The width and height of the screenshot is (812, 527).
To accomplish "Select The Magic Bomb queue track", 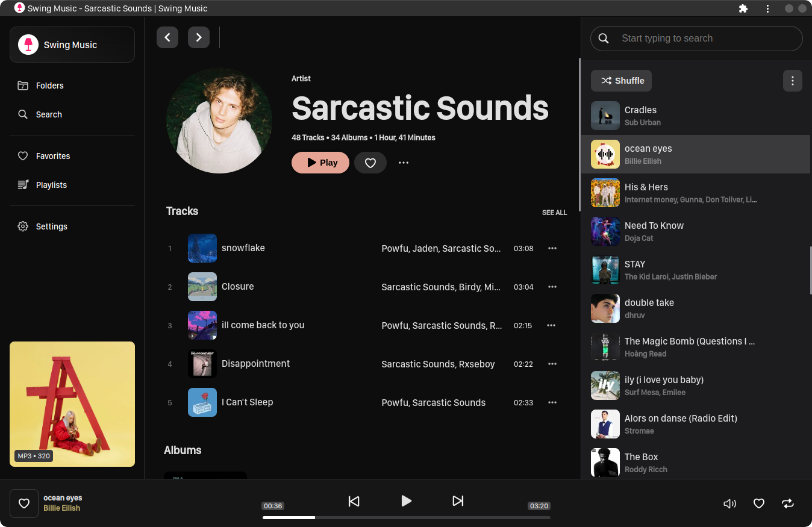I will click(696, 347).
